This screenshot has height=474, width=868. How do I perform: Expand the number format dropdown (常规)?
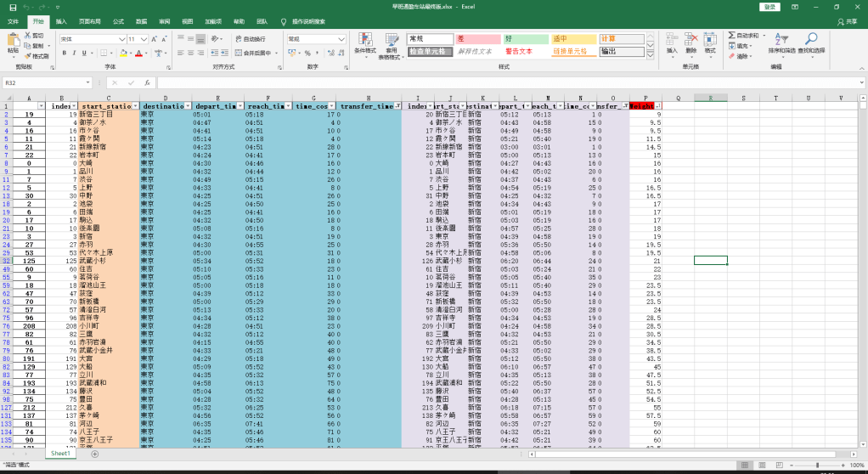pos(340,39)
